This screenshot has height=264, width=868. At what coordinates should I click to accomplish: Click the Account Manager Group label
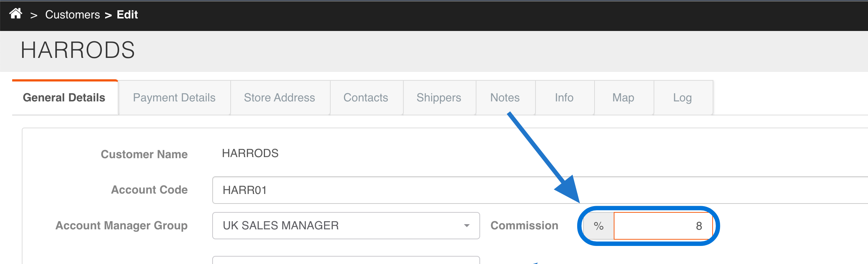tap(121, 226)
